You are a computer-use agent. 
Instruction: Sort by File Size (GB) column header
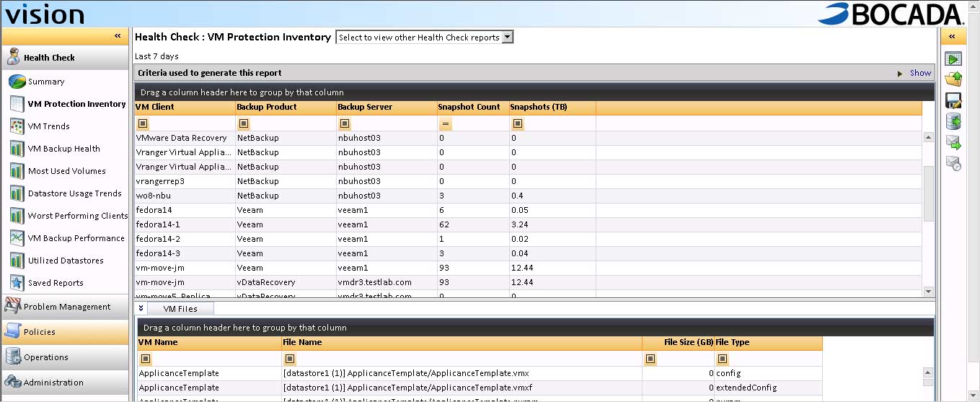pos(678,343)
